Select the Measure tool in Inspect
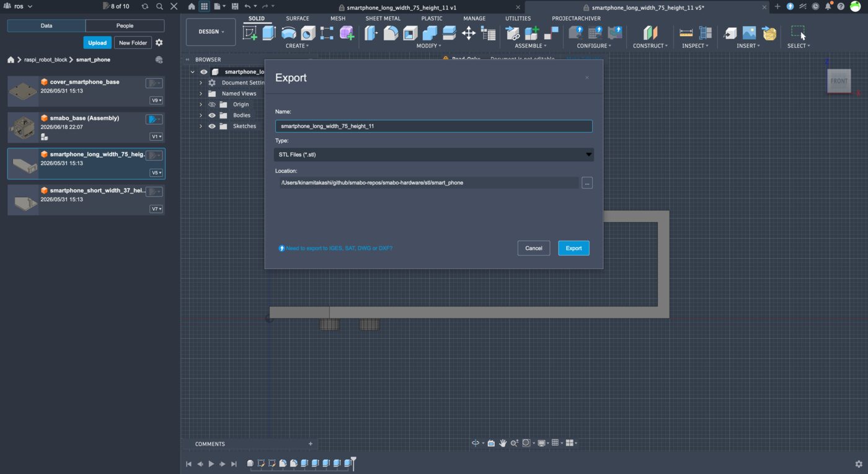 [x=686, y=33]
